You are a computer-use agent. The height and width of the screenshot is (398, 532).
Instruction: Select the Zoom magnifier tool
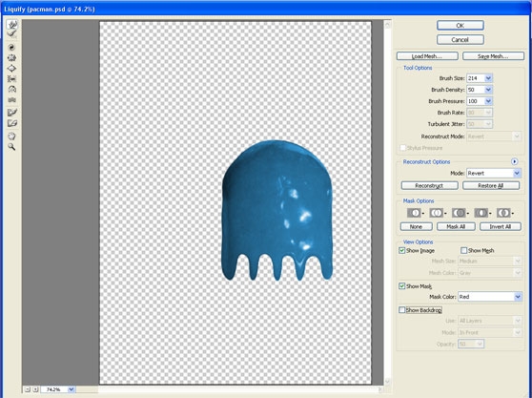[11, 147]
